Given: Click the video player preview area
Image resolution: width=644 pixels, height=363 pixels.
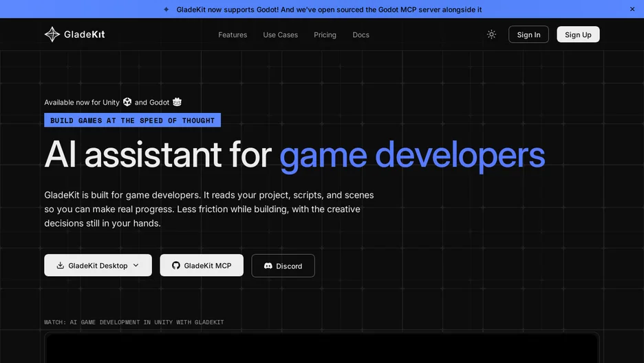Looking at the screenshot, I should (322, 349).
